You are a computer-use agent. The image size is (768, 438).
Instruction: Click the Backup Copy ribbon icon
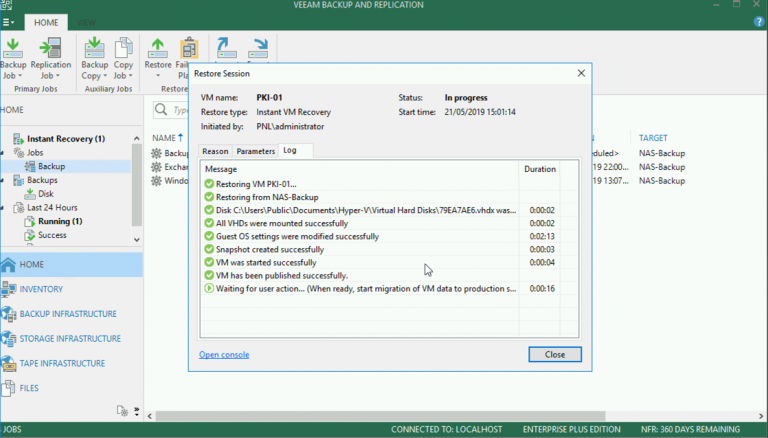pyautogui.click(x=94, y=49)
